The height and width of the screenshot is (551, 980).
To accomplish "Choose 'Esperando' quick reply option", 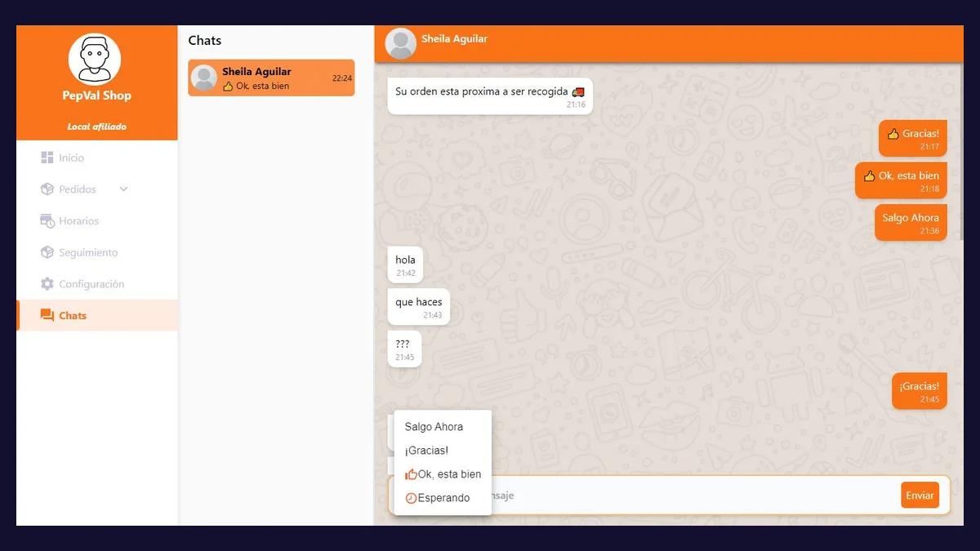I will point(443,498).
